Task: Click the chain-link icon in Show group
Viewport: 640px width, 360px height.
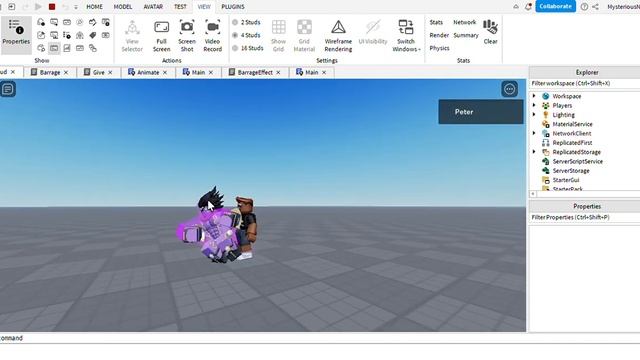Action: (x=93, y=48)
